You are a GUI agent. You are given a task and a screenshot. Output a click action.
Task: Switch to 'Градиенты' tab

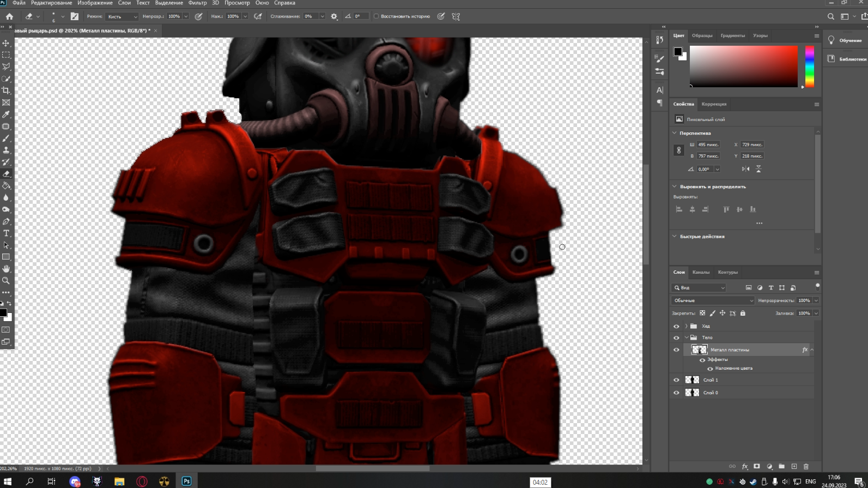[732, 35]
